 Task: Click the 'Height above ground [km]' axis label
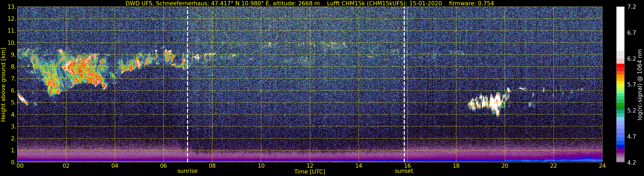[3, 85]
